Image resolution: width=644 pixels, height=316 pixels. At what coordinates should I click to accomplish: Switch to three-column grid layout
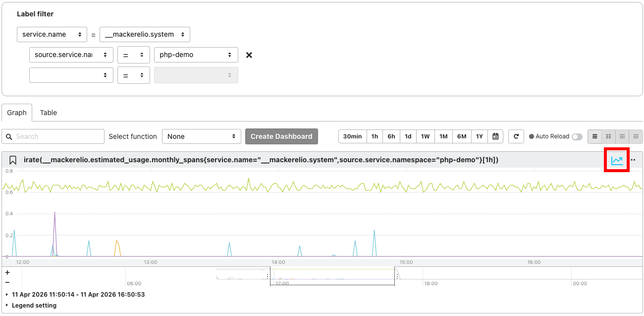point(622,136)
